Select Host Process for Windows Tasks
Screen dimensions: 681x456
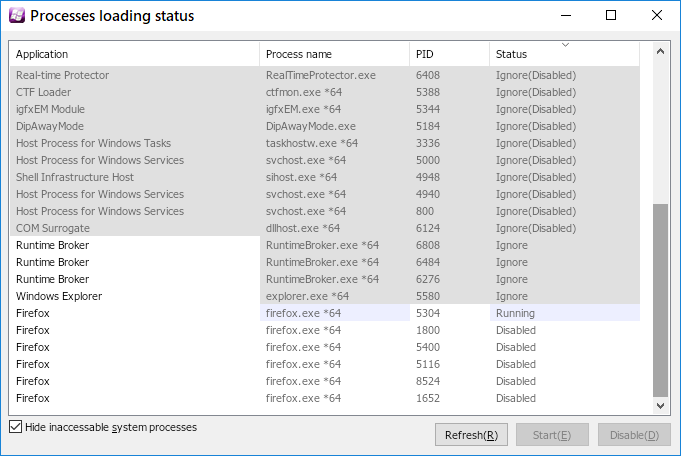pos(325,143)
